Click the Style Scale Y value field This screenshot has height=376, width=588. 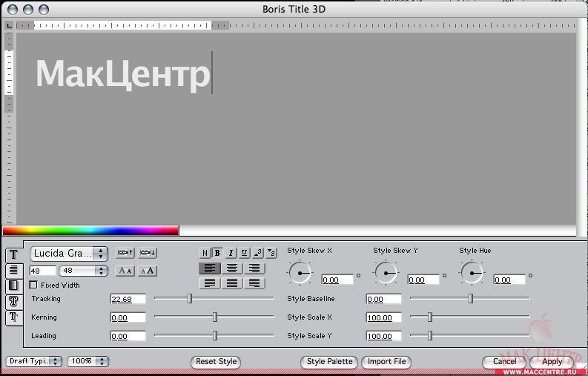(383, 336)
